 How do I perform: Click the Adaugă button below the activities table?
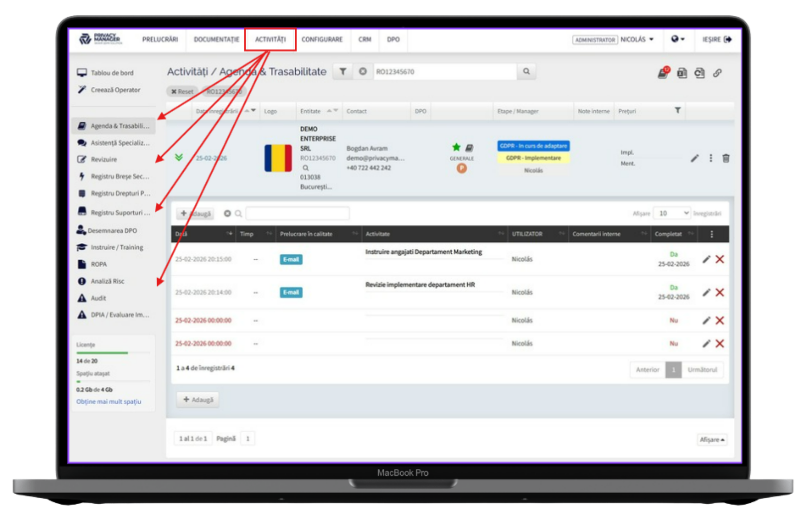tap(198, 400)
